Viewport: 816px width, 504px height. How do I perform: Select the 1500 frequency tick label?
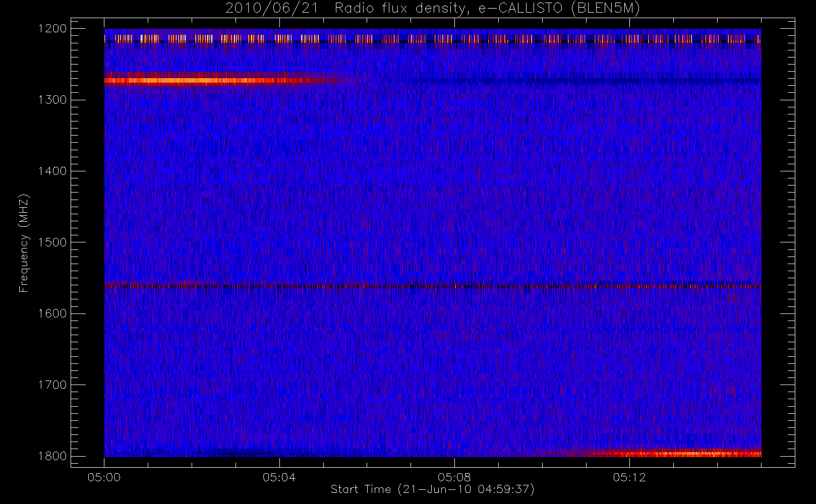[x=53, y=242]
